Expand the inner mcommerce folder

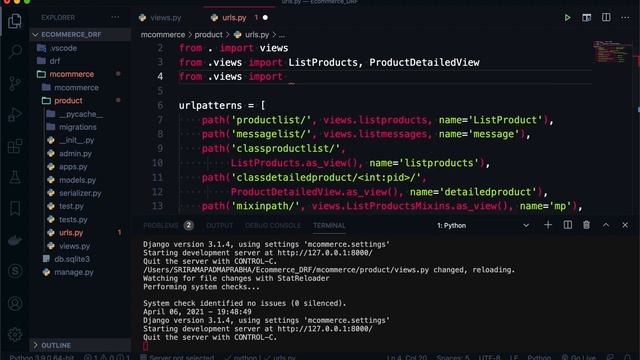(76, 88)
